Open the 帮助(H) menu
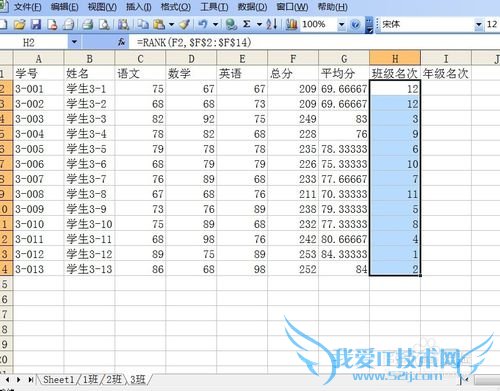The image size is (500, 391). [332, 7]
